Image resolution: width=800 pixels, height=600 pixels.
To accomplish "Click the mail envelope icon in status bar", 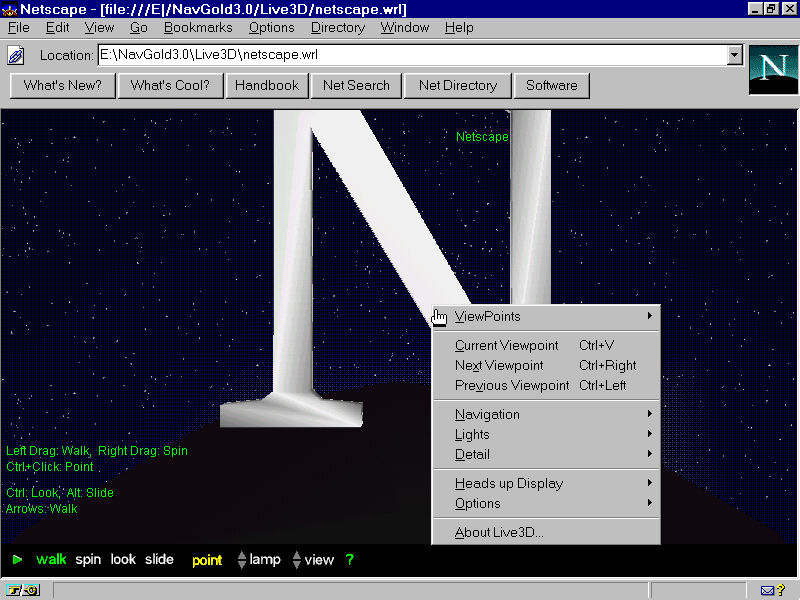I will click(x=767, y=591).
